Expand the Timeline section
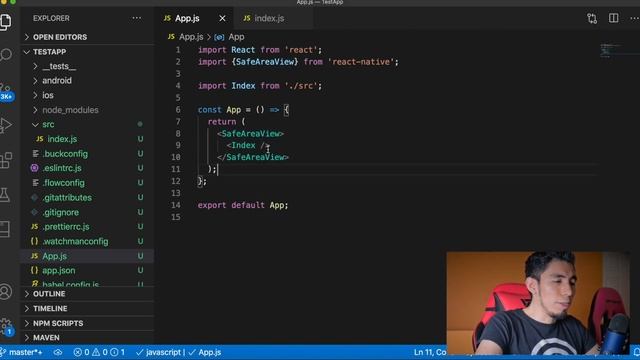The width and height of the screenshot is (640, 360). [x=87, y=309]
